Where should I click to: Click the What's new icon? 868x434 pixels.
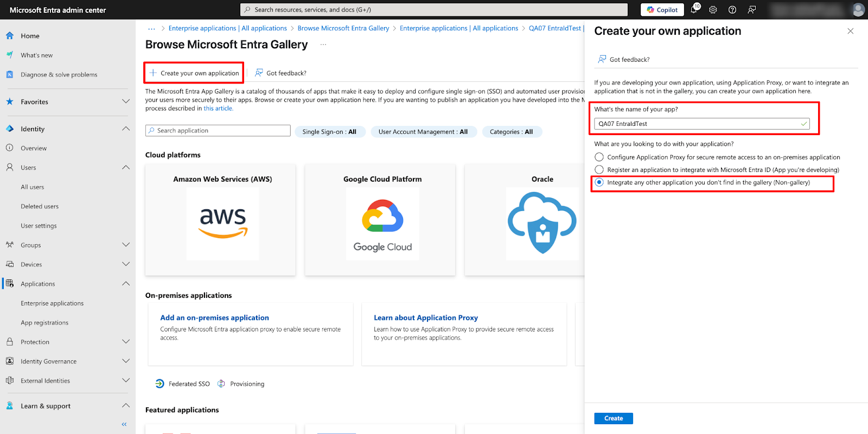(10, 55)
